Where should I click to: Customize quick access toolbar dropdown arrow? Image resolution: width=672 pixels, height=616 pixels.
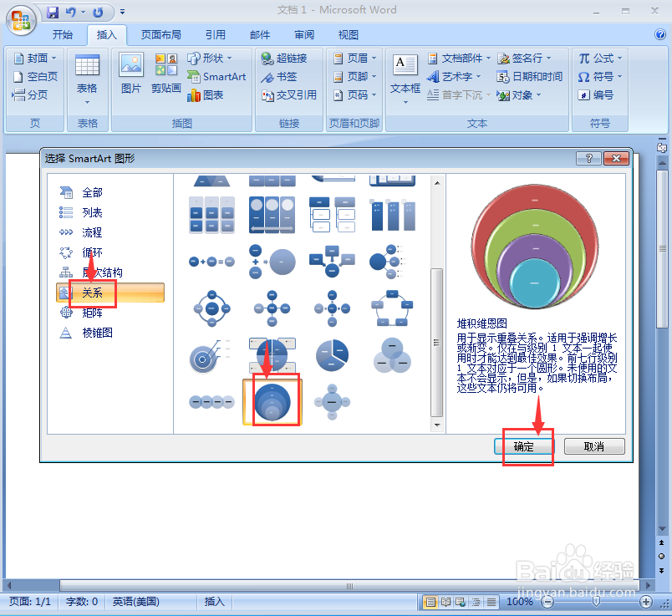click(123, 12)
